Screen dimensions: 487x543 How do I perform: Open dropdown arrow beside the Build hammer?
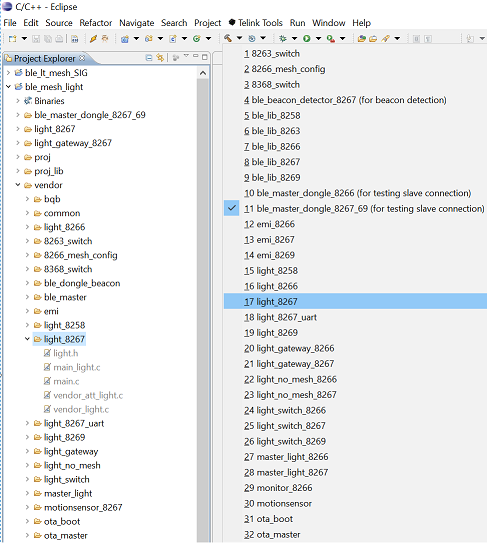coord(239,38)
